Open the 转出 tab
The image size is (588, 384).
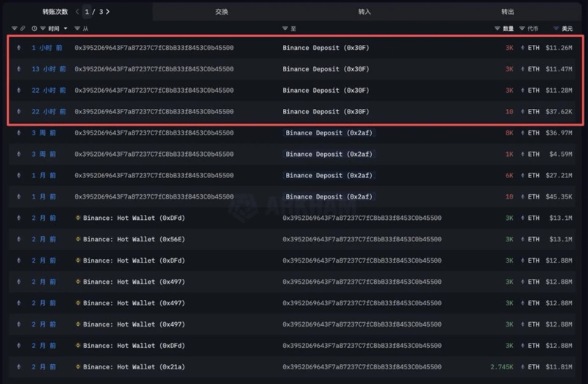(507, 12)
